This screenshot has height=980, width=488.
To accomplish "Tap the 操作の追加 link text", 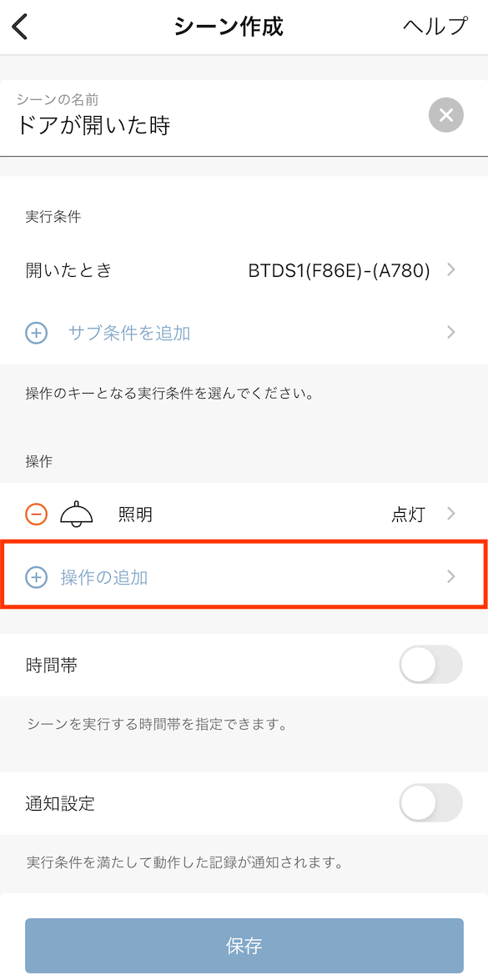I will (104, 577).
